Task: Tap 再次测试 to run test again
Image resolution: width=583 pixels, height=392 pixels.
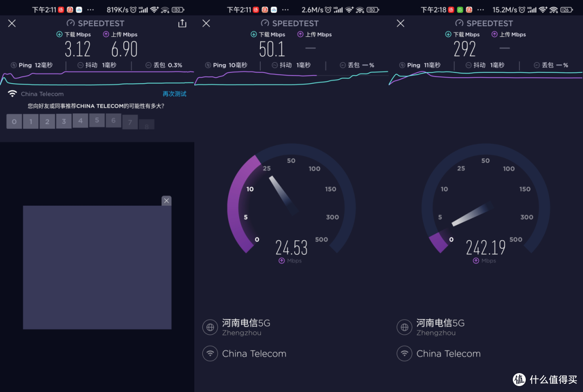Action: tap(174, 94)
